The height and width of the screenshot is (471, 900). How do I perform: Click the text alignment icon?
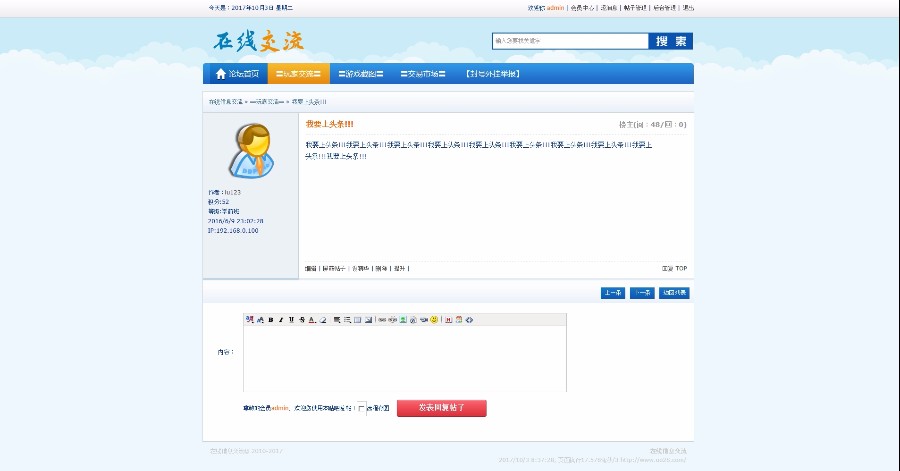tap(337, 320)
